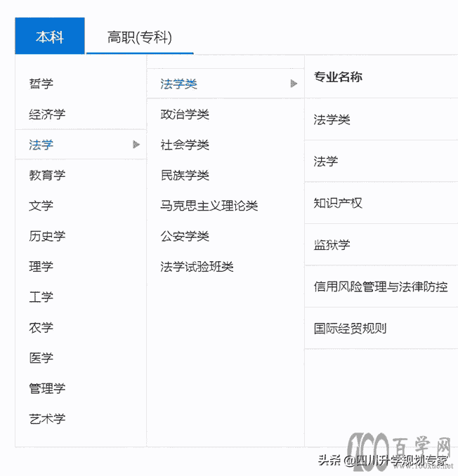This screenshot has height=476, width=458.
Task: Click the arrow beside 法学类 category
Action: coord(294,84)
